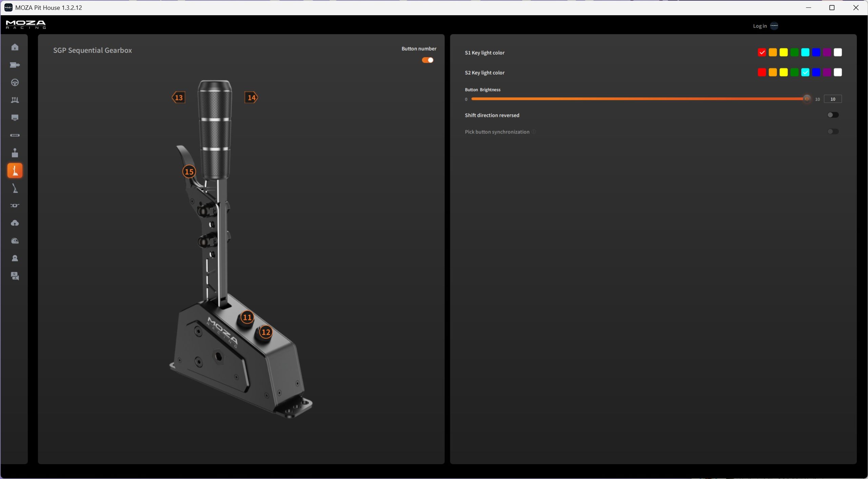Toggle the Button number switch
The image size is (868, 479).
pyautogui.click(x=428, y=60)
